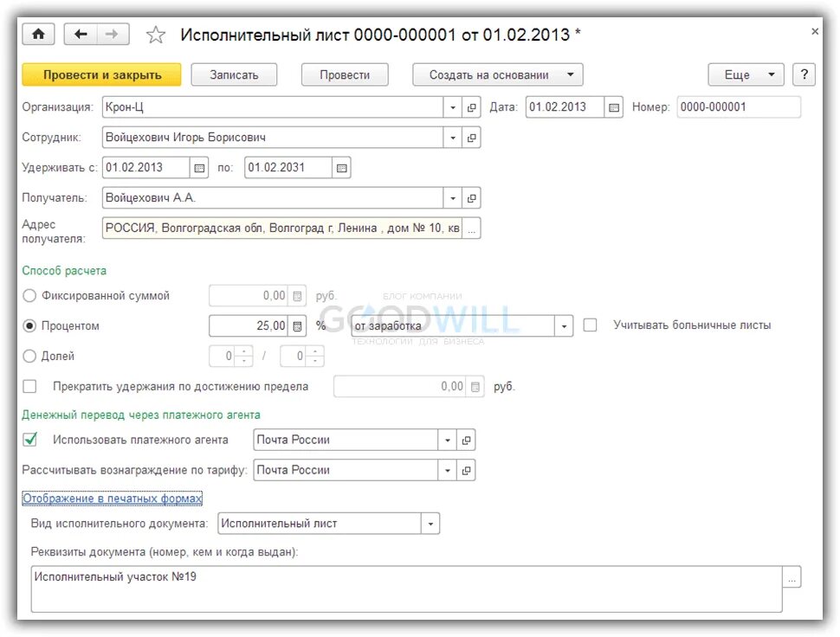Click the Организация field Крон-Ц
This screenshot has width=840, height=637.
272,107
